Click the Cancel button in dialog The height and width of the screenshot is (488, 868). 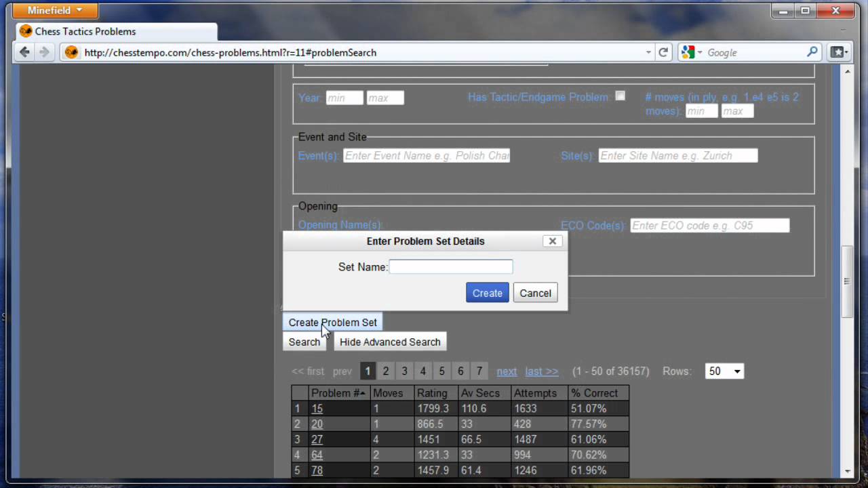pos(535,293)
